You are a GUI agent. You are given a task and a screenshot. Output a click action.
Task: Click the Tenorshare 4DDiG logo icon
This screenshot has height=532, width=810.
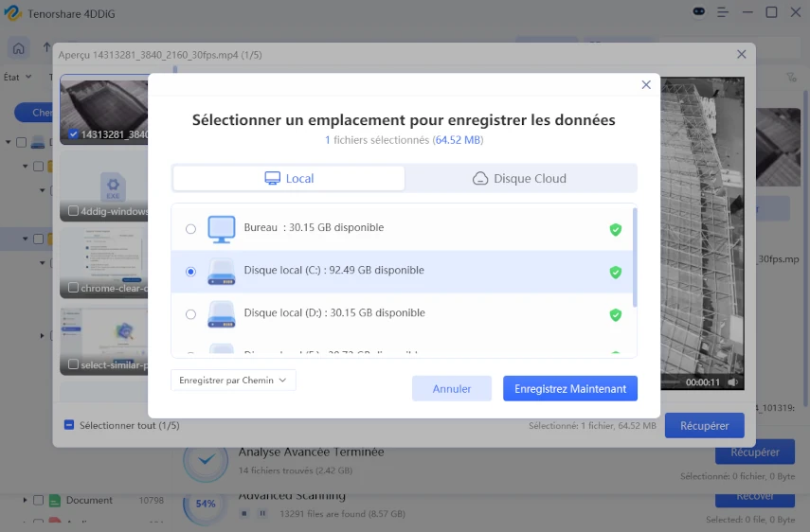(x=12, y=13)
